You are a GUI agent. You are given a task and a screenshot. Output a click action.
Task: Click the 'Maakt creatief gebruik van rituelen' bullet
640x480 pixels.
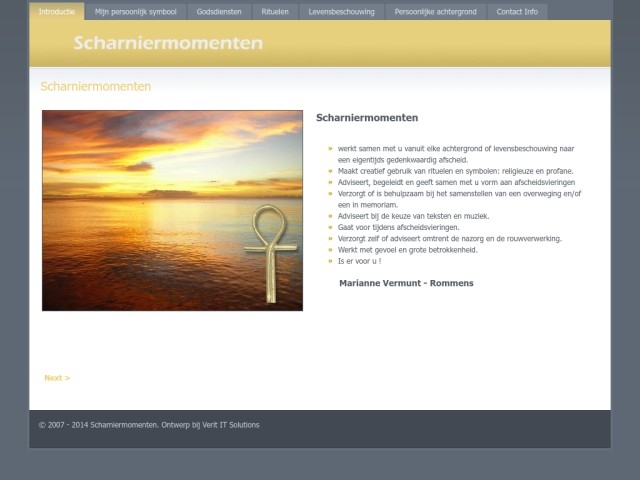pyautogui.click(x=455, y=171)
